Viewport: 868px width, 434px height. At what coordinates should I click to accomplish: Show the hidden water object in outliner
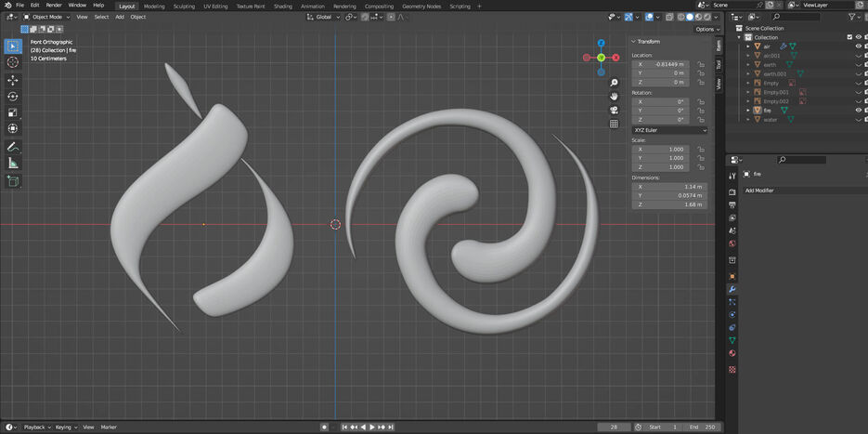[x=859, y=120]
